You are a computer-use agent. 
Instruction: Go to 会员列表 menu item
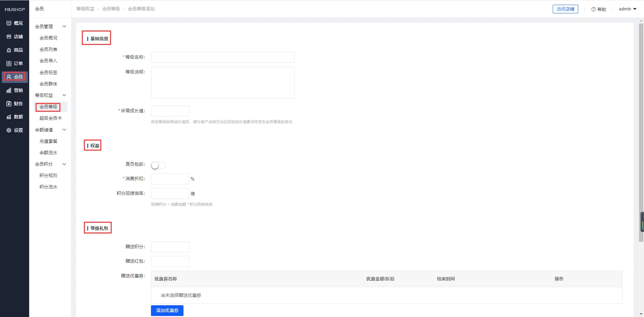tap(48, 49)
